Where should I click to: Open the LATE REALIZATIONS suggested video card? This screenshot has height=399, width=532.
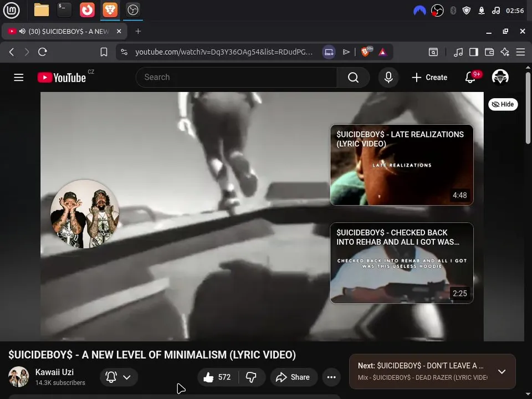point(402,165)
